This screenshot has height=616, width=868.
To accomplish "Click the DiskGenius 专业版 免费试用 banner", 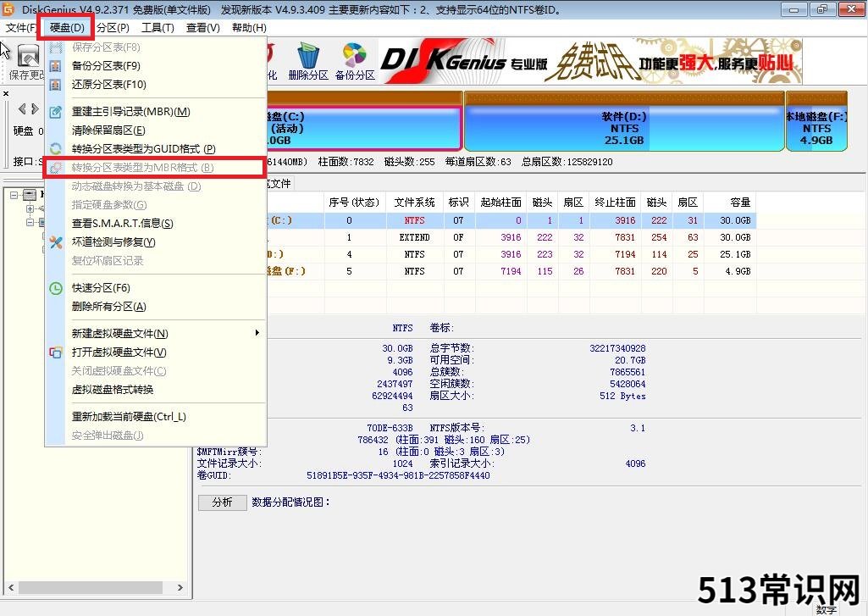I will pos(590,61).
